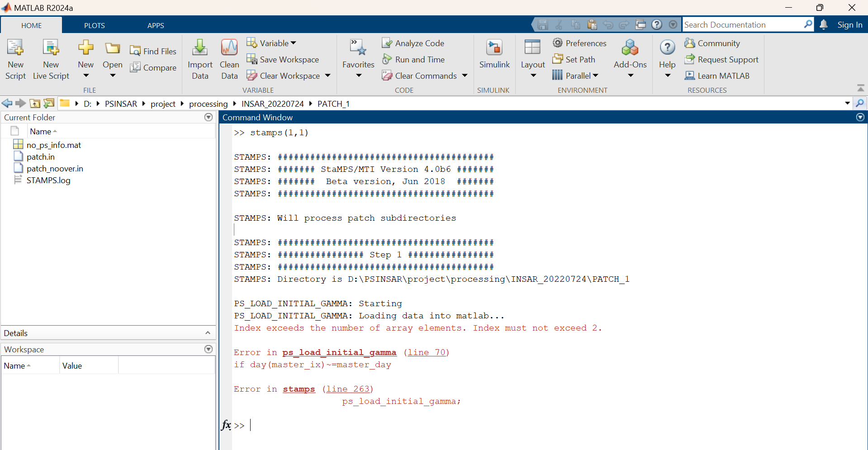Viewport: 868px width, 450px height.
Task: Select patch_noover.in file
Action: click(55, 168)
